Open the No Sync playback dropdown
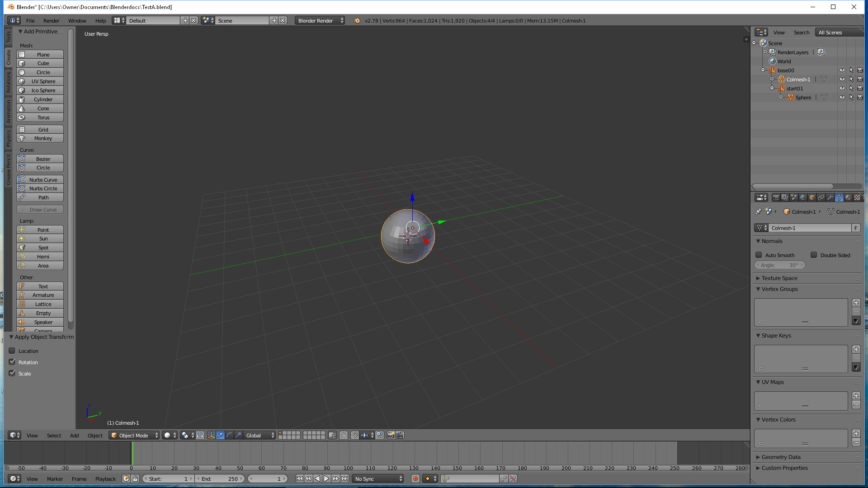 tap(378, 479)
